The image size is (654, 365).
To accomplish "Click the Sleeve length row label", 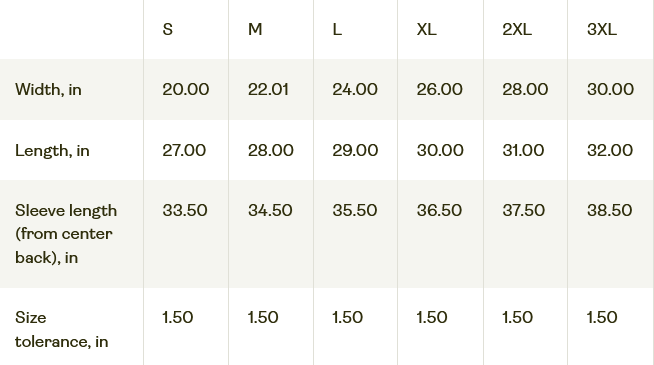I will click(66, 234).
